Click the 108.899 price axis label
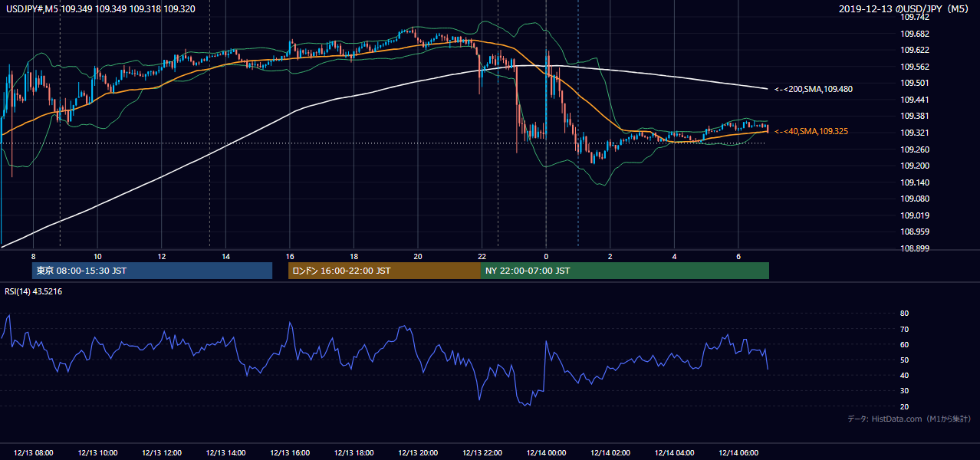Image resolution: width=980 pixels, height=460 pixels. 915,248
